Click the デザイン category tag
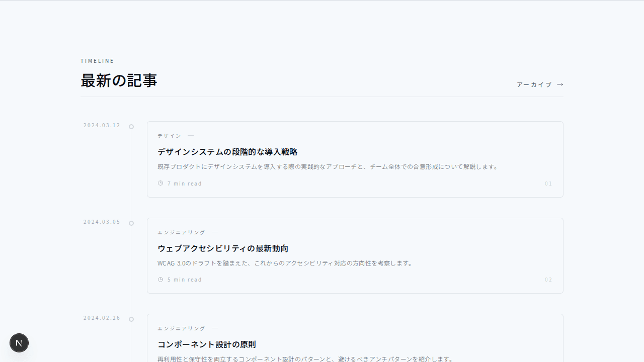This screenshot has height=362, width=644. click(169, 136)
